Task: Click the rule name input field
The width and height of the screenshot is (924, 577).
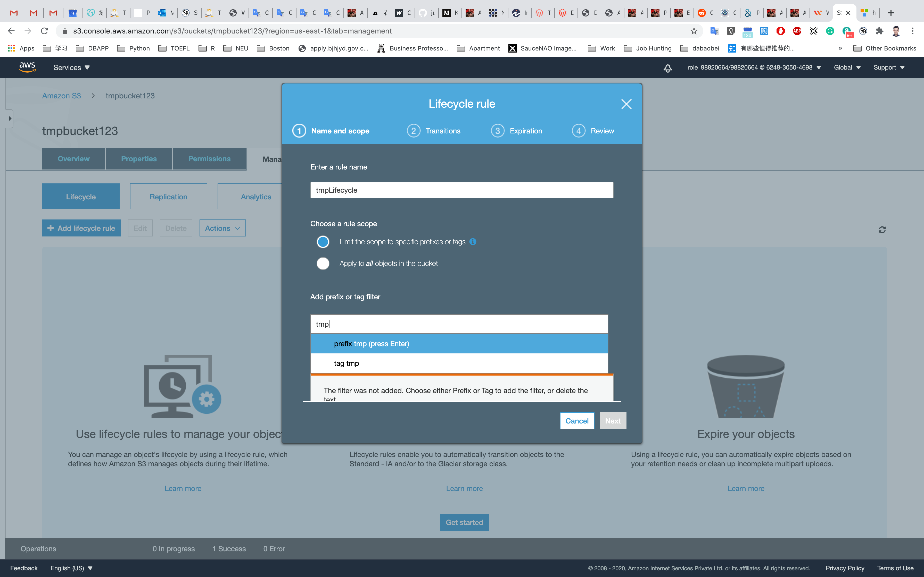Action: (x=461, y=190)
